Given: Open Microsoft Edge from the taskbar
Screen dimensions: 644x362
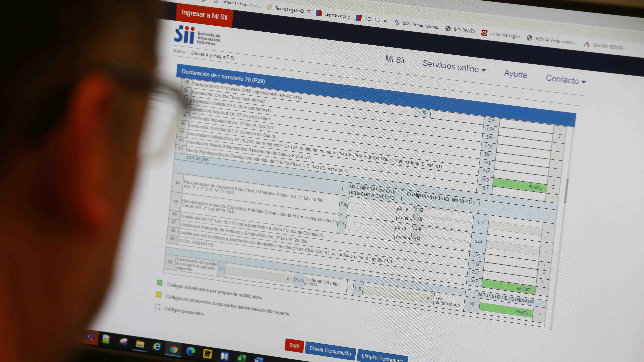Looking at the screenshot, I should [191, 351].
